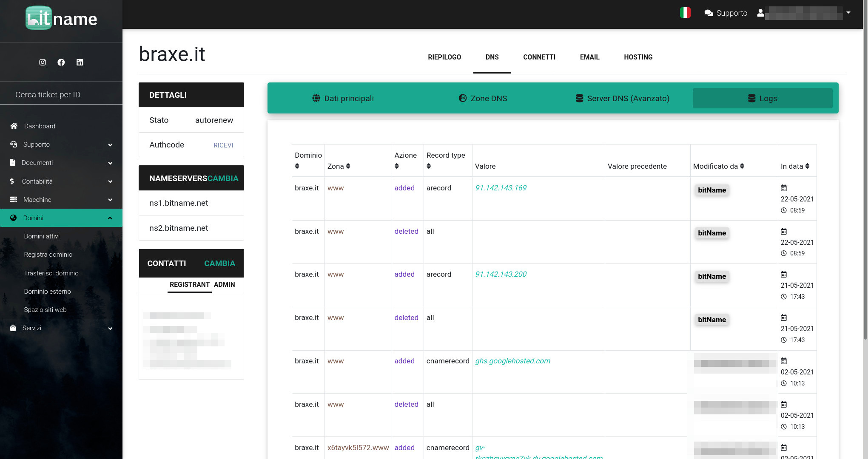Switch to the CONNETTI tab

point(539,57)
